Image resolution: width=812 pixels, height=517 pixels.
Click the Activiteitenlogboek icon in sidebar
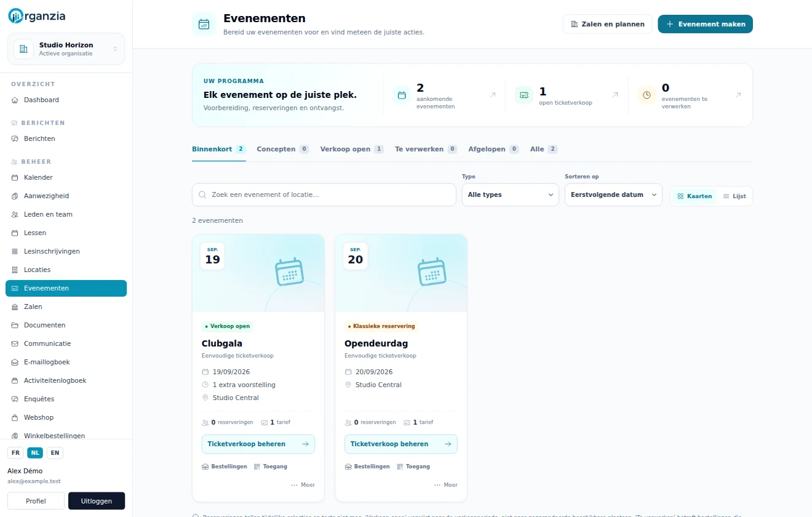click(15, 380)
